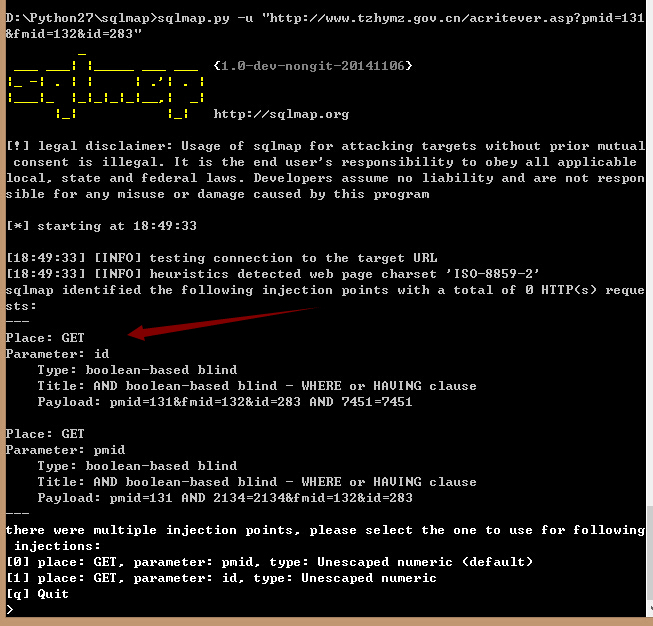Image resolution: width=653 pixels, height=626 pixels.
Task: Click the command prompt input line '>'
Action: [10, 610]
